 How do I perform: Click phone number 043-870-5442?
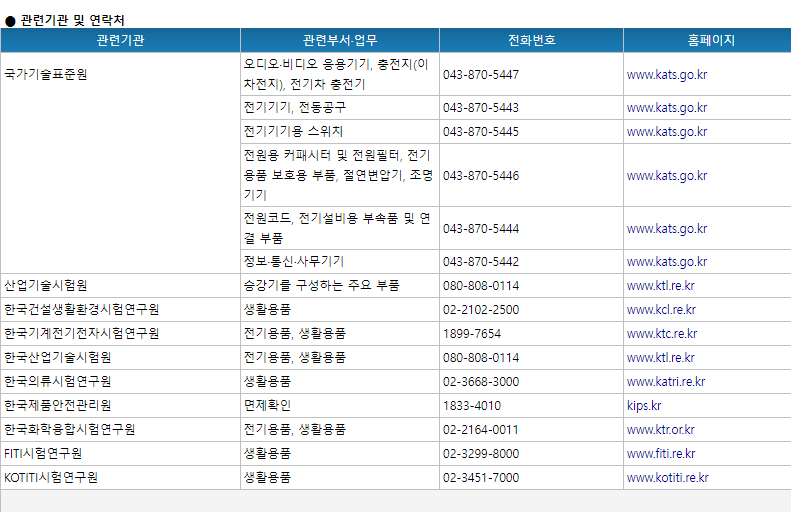click(x=481, y=262)
